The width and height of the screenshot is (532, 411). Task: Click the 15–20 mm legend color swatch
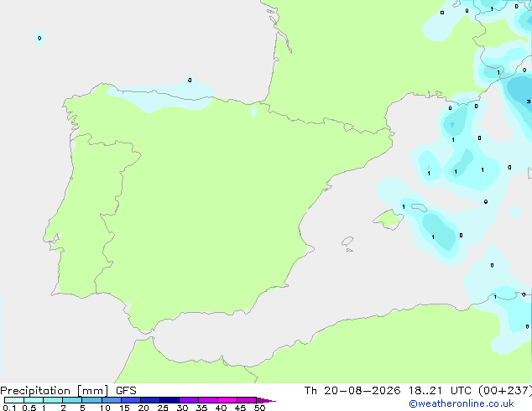(131, 400)
